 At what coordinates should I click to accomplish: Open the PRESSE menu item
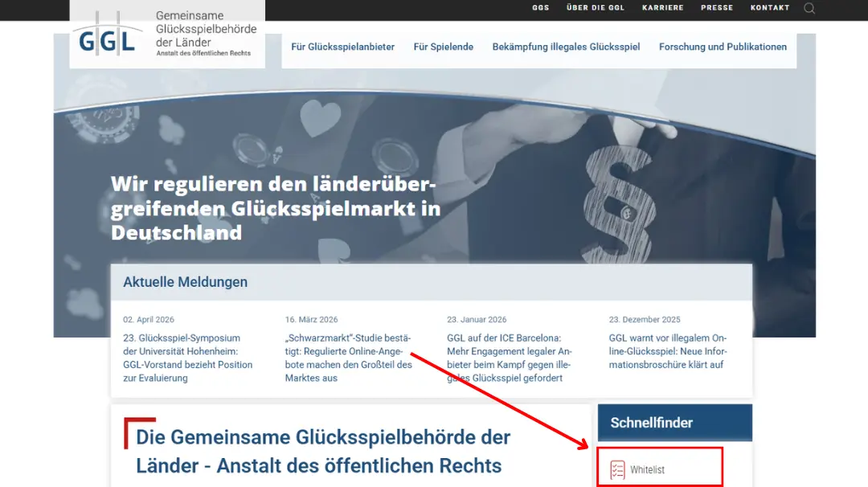click(717, 8)
